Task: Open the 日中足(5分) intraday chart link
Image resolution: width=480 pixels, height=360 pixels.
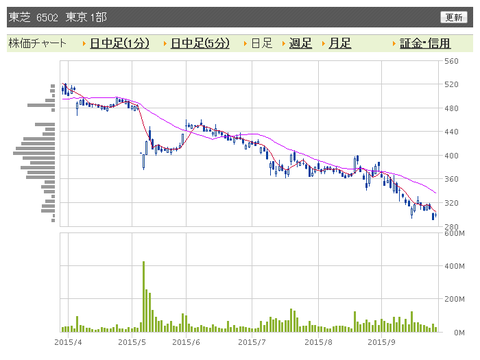Action: (200, 43)
